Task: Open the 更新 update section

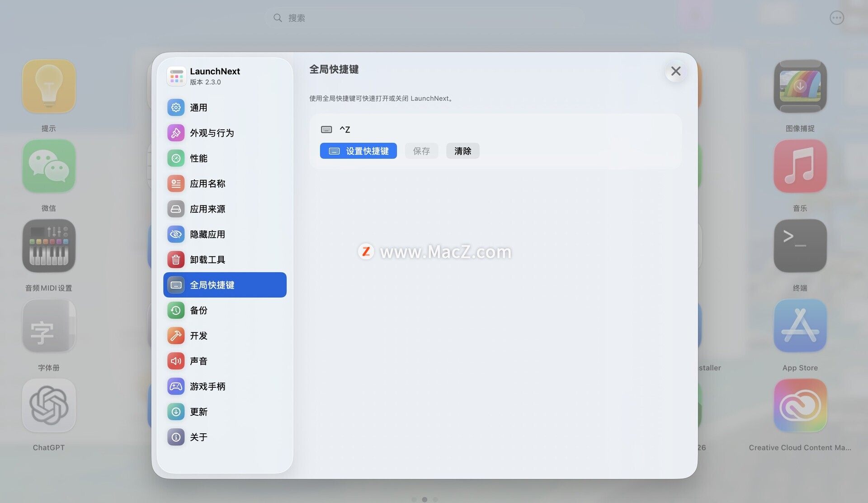Action: (198, 412)
